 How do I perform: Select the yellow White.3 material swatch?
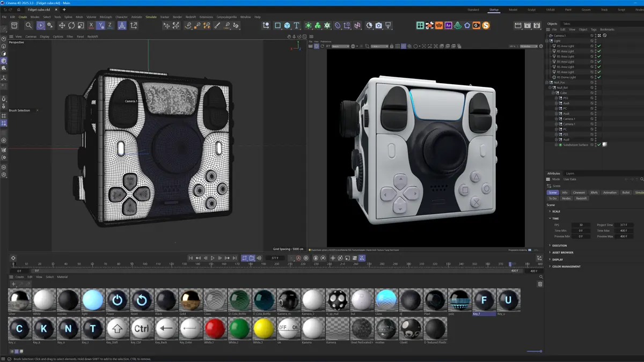[x=264, y=329]
